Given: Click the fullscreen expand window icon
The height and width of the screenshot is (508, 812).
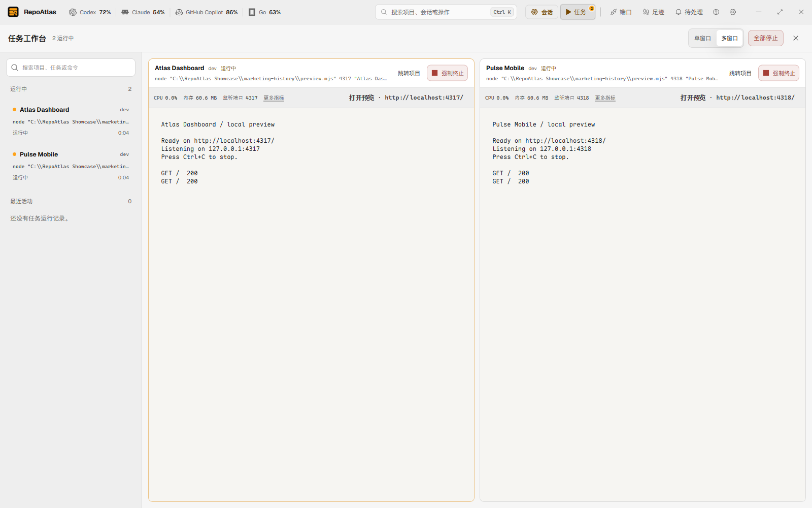Looking at the screenshot, I should (x=780, y=12).
